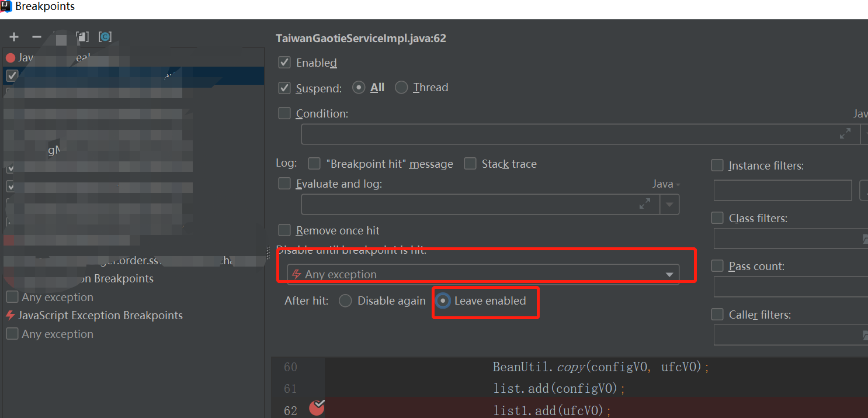Toggle the Suspend checkbox
Screen dimensions: 868x418
[x=284, y=88]
